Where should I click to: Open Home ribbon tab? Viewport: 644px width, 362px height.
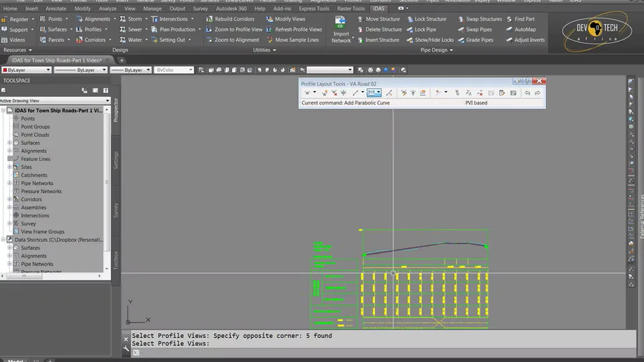10,8
